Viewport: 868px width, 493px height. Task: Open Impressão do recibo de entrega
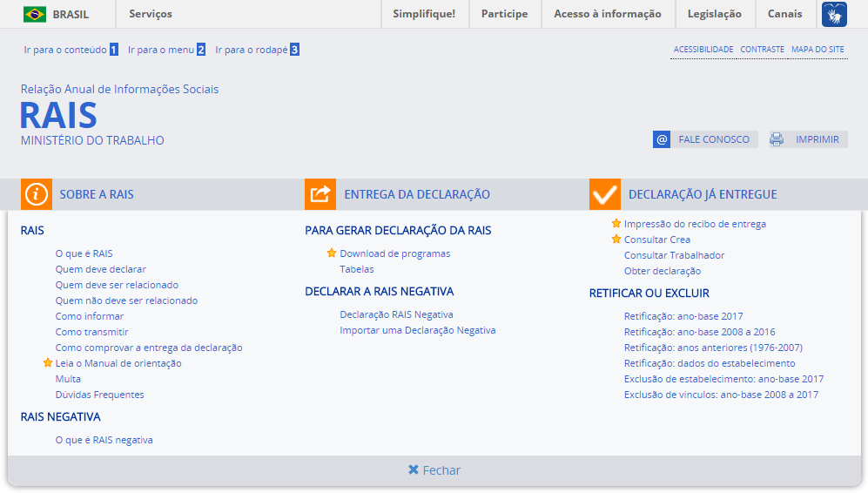(x=696, y=224)
